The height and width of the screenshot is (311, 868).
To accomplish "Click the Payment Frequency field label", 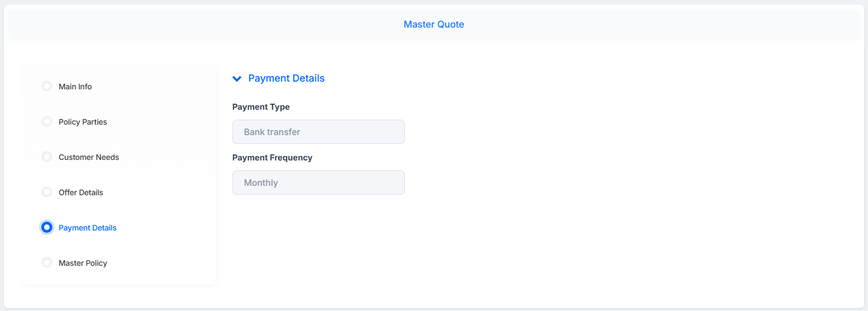I will (272, 158).
